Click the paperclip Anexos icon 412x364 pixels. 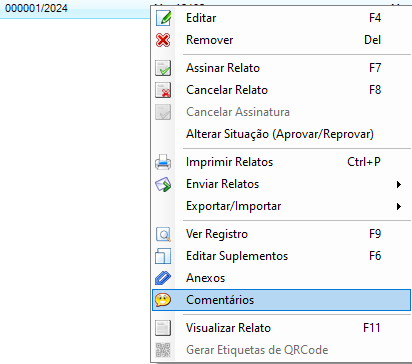[163, 278]
